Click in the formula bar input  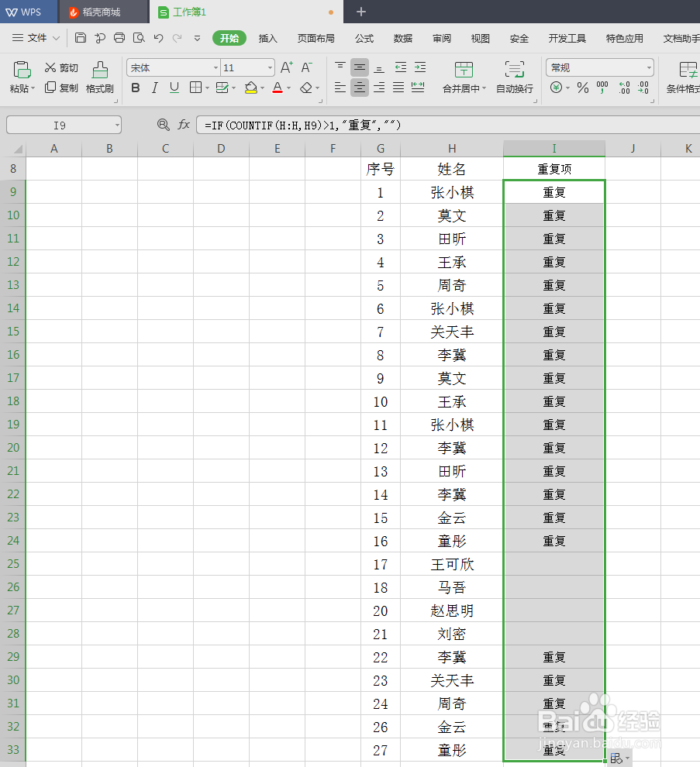[x=448, y=126]
